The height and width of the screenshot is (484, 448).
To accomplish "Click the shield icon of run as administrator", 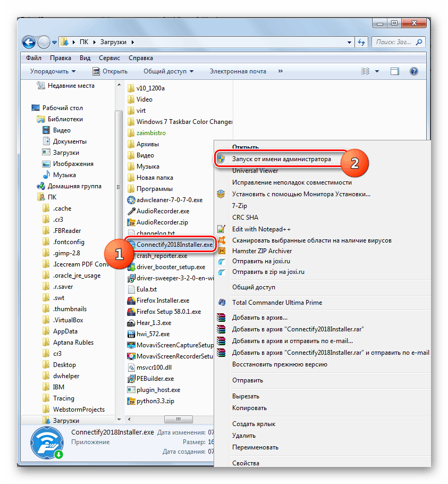I will pos(221,159).
